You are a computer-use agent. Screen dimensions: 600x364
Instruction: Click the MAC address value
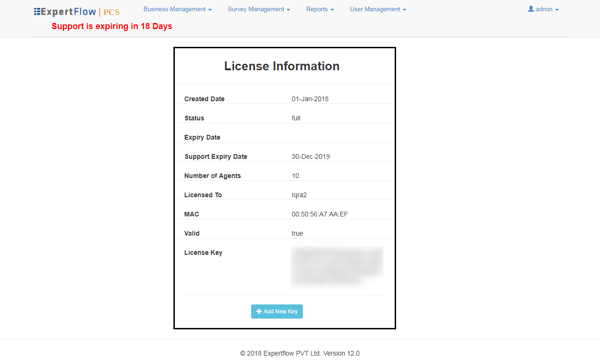[319, 214]
